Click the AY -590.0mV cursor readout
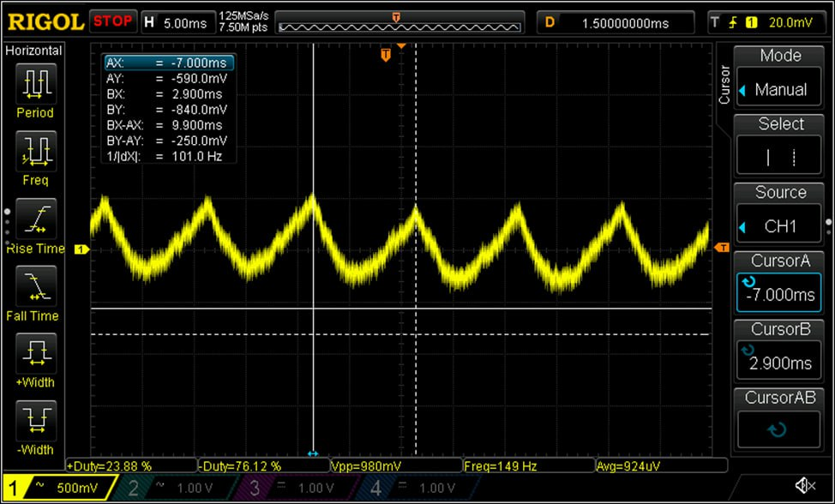Viewport: 835px width, 504px height. point(169,79)
